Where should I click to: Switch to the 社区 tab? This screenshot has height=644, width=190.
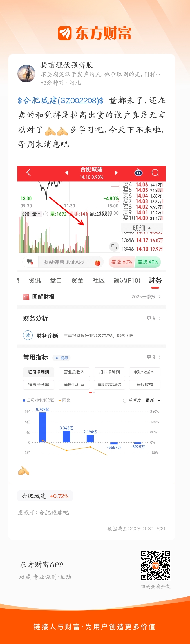[99, 280]
